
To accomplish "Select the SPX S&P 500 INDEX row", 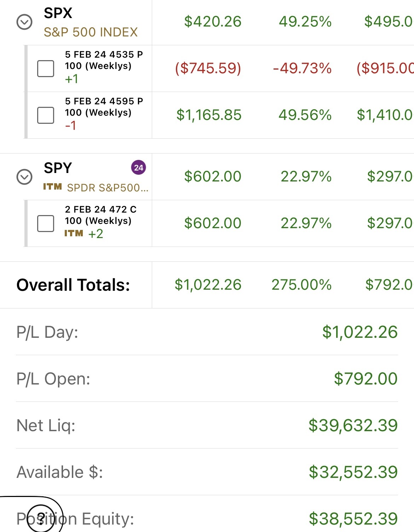I will tap(207, 22).
